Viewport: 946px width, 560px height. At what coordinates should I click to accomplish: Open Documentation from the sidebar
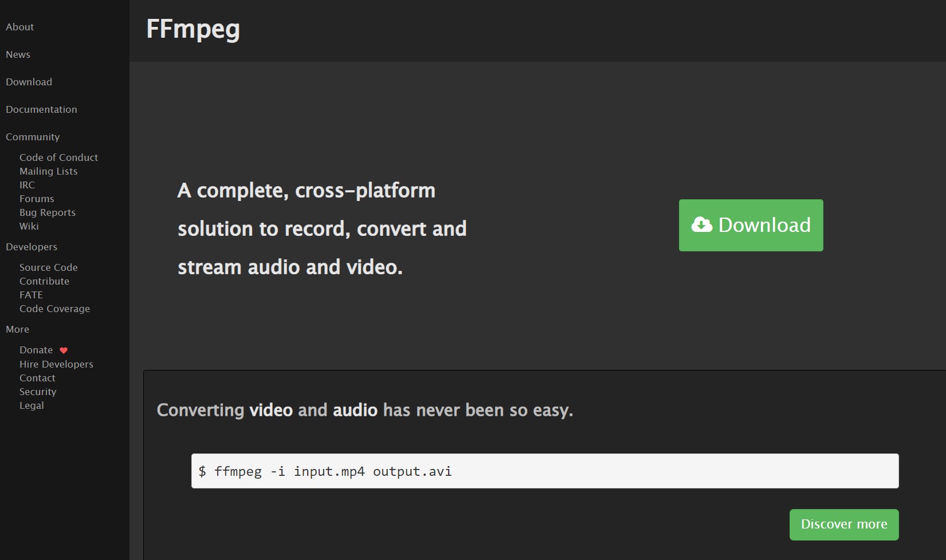tap(41, 109)
